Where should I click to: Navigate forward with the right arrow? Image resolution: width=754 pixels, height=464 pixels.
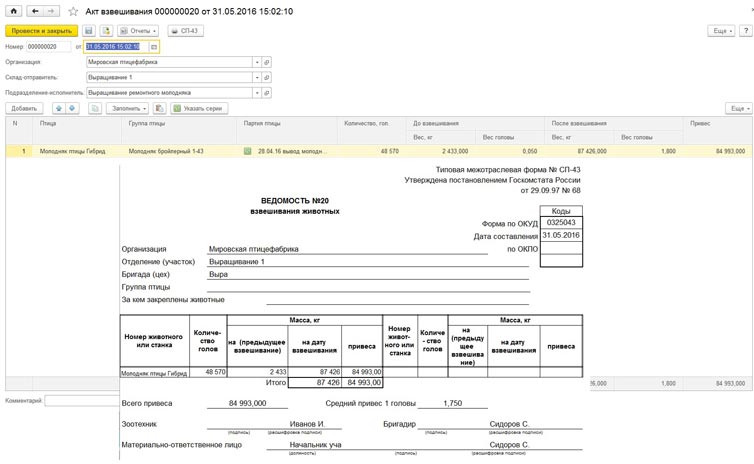[x=51, y=11]
